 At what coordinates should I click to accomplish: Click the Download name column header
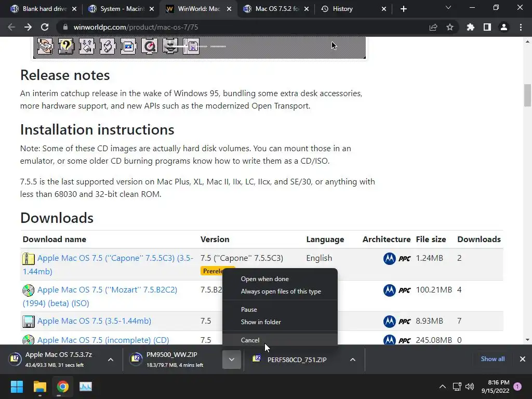54,239
